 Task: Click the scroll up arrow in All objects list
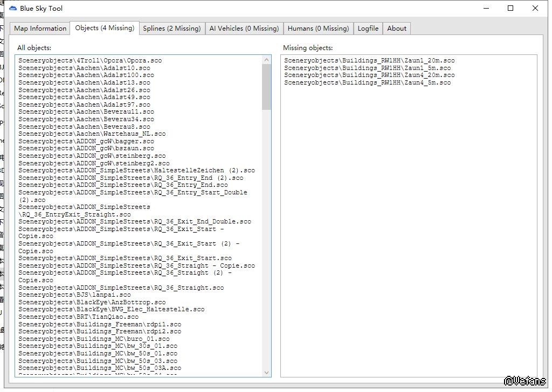(x=267, y=60)
